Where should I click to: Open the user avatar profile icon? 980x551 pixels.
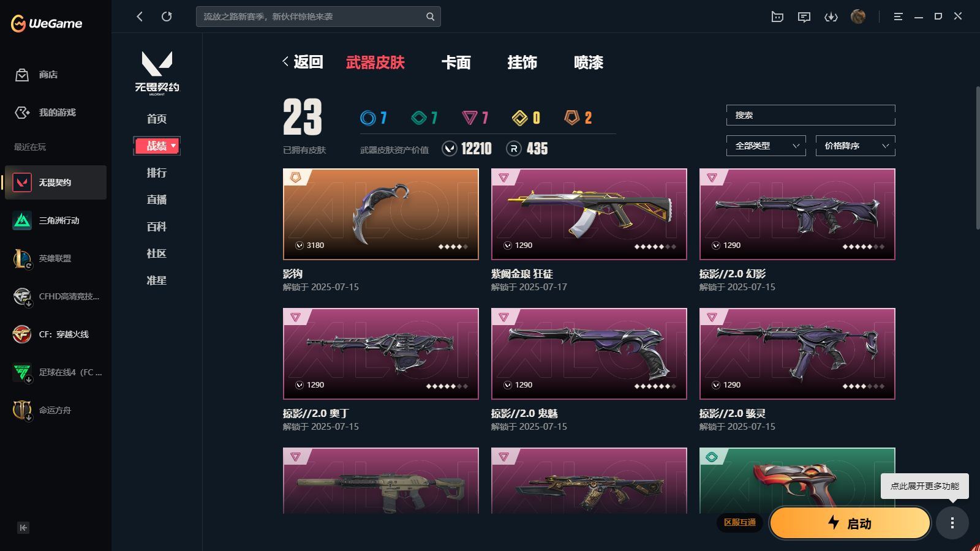pyautogui.click(x=858, y=17)
